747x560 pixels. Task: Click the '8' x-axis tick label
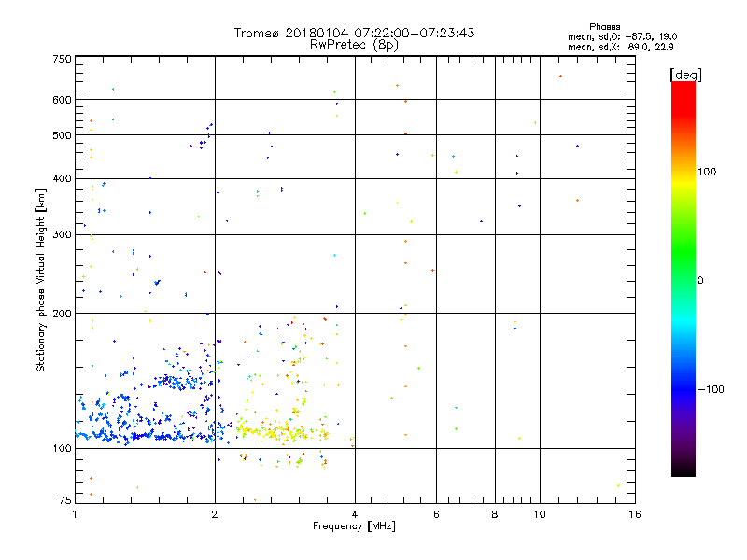(495, 514)
